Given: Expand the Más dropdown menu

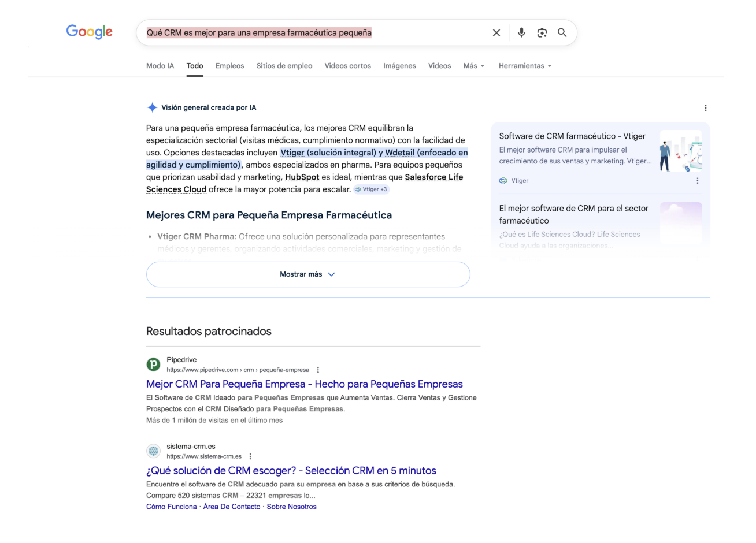Looking at the screenshot, I should tap(474, 66).
